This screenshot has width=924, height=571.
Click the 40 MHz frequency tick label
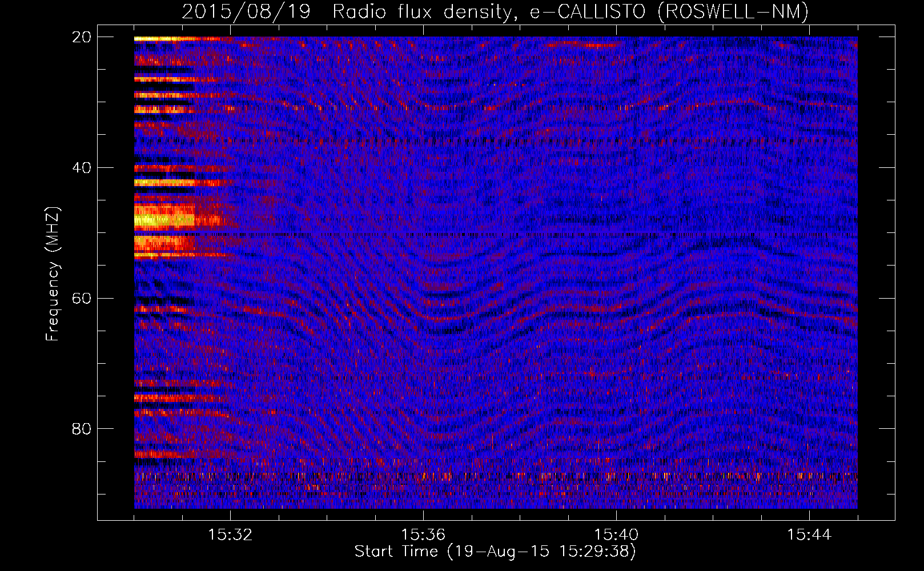(82, 167)
